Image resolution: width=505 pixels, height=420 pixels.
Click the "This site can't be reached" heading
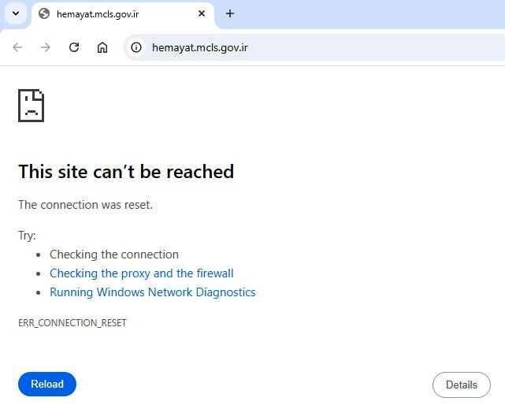click(x=126, y=172)
